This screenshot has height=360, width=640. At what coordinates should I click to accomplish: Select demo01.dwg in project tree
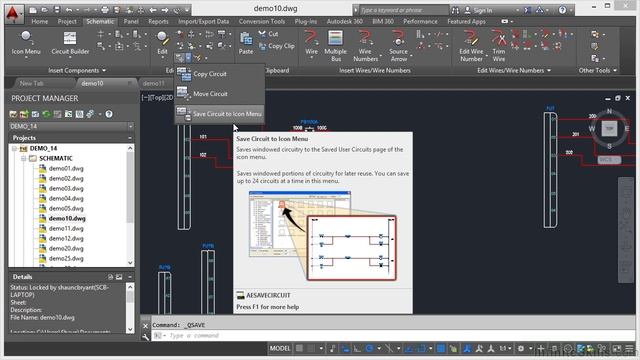(x=66, y=169)
